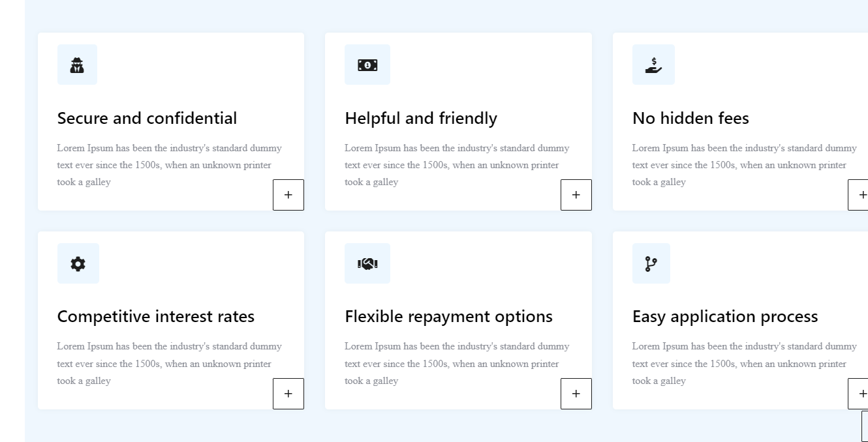The width and height of the screenshot is (868, 442).
Task: Select the Competitive interest rates heading
Action: coord(156,316)
